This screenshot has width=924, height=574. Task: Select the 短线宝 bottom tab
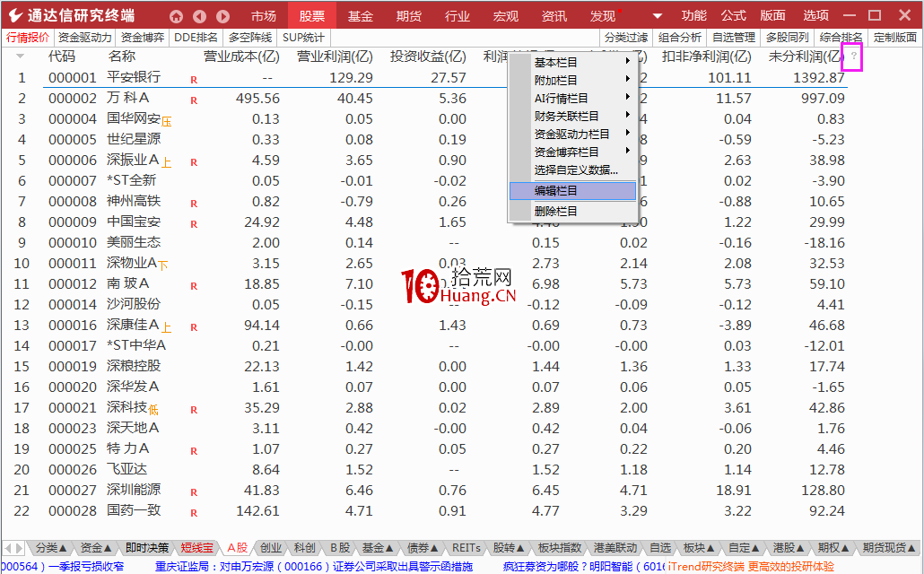(x=196, y=548)
